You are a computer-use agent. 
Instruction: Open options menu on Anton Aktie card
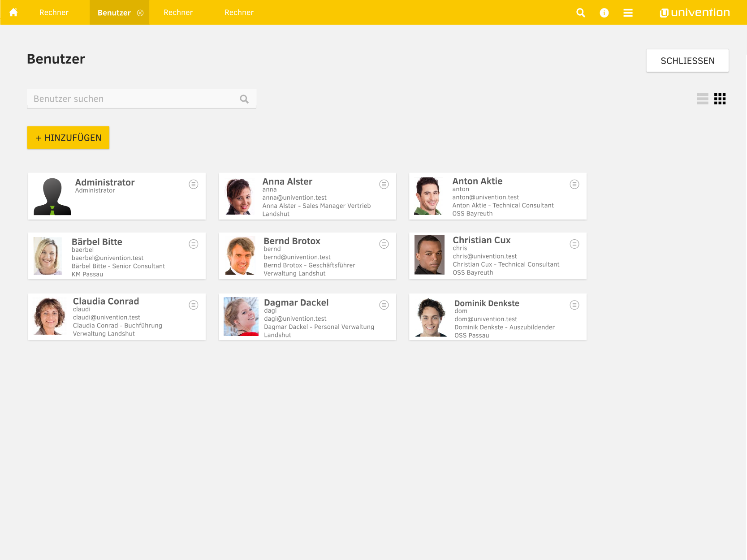tap(574, 184)
